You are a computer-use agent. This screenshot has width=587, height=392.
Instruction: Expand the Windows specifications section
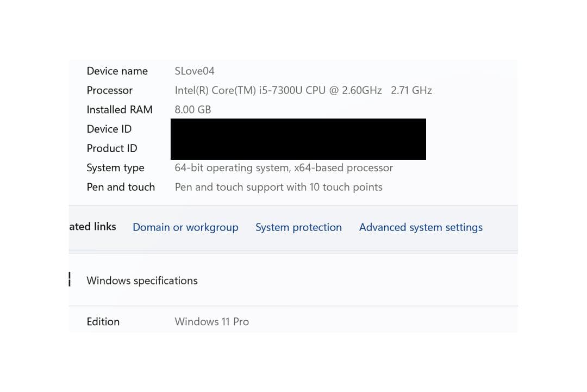pyautogui.click(x=142, y=281)
